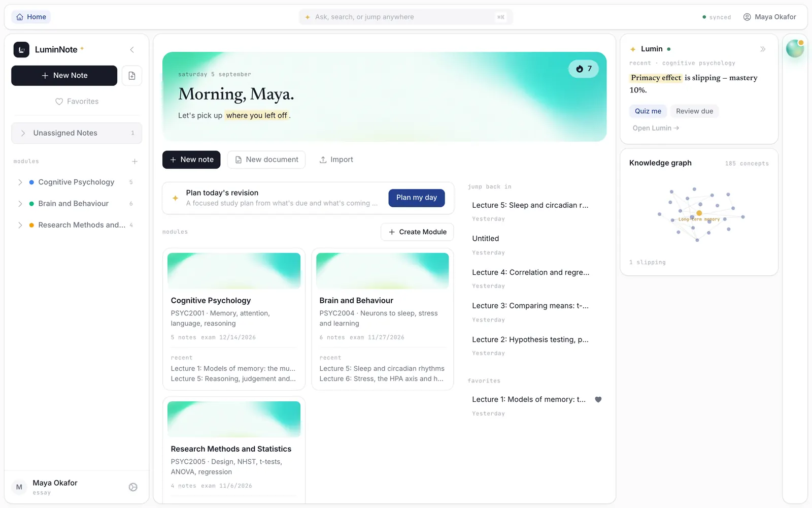Viewport: 812px width, 508px height.
Task: Open Favorites in the sidebar
Action: (77, 102)
